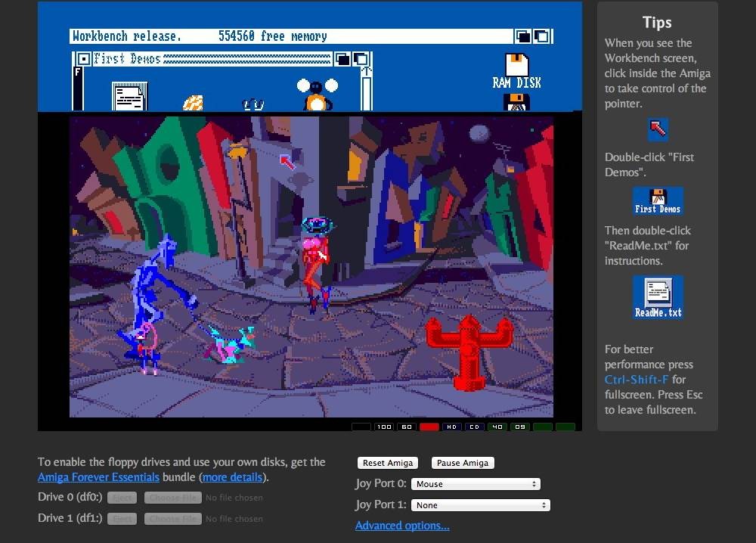Click Choose File for Drive 0

(172, 498)
